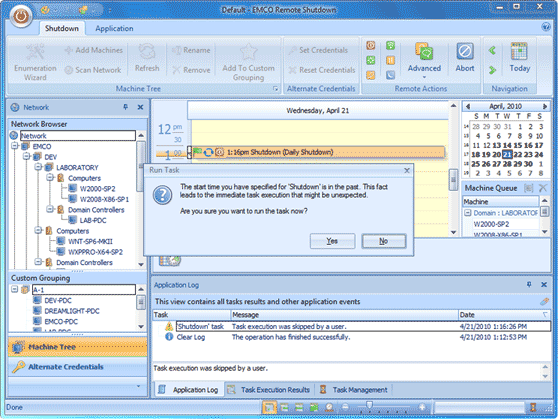The height and width of the screenshot is (419, 558).
Task: Select the 1:16pm Shutdown (Daily Shutdown) event
Action: pyautogui.click(x=317, y=152)
